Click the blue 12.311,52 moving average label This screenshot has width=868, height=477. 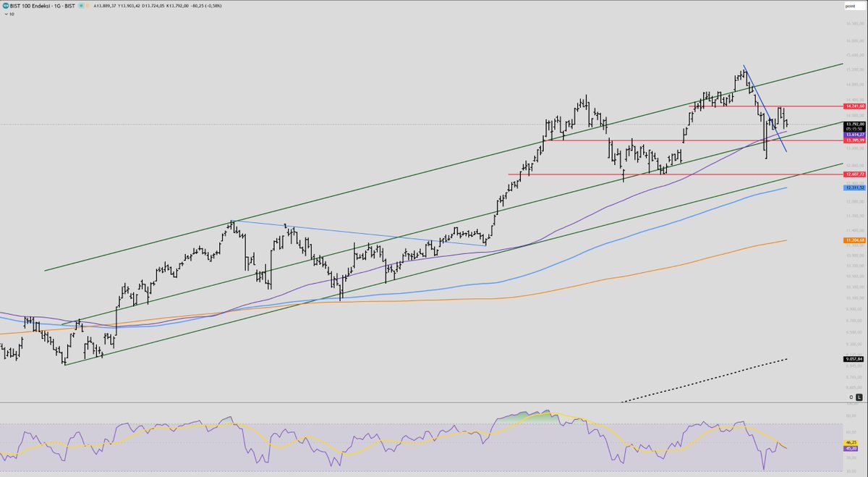pos(854,187)
